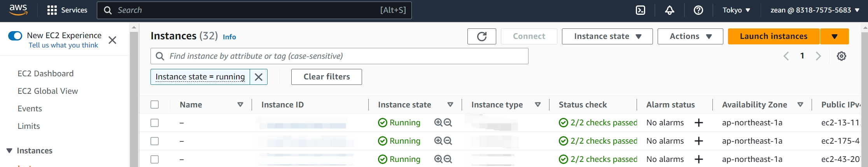
Task: Focus the Find instance by attribute field
Action: tap(339, 56)
